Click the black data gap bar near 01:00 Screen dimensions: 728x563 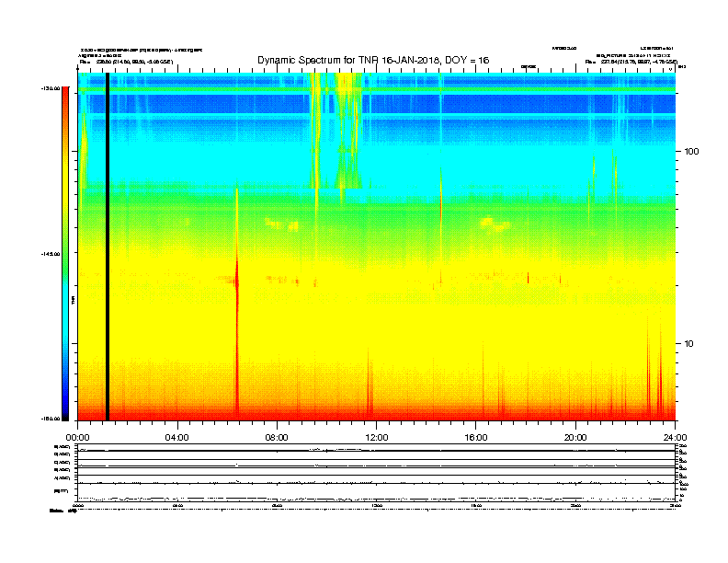[108, 247]
